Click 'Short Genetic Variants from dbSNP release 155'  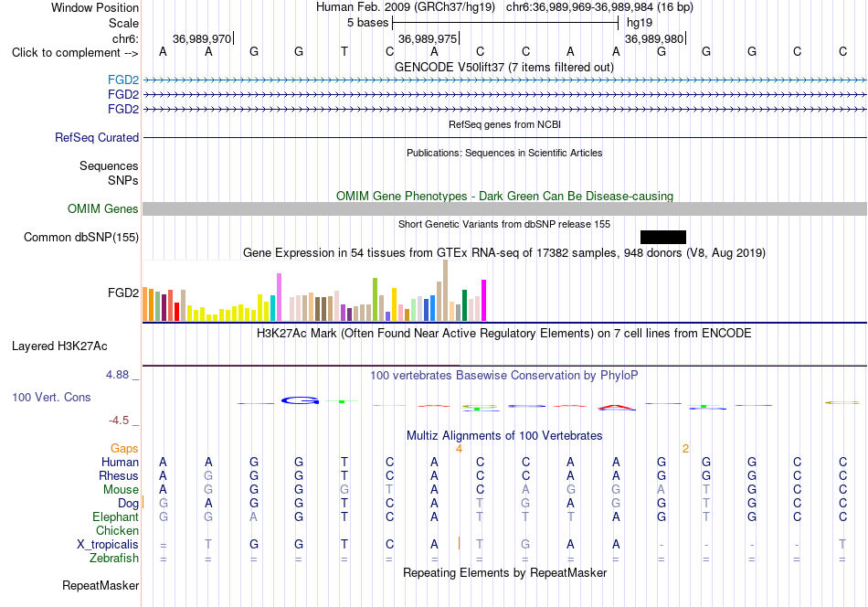click(504, 224)
